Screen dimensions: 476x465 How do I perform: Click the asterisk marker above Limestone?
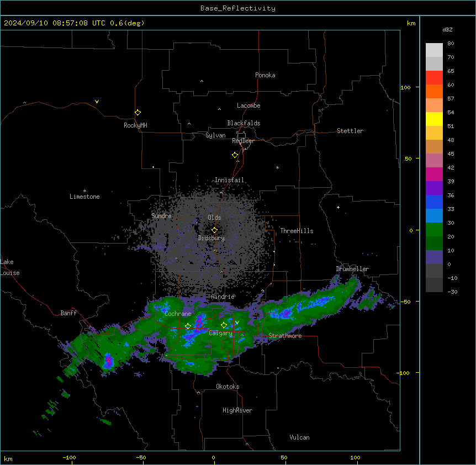(84, 191)
